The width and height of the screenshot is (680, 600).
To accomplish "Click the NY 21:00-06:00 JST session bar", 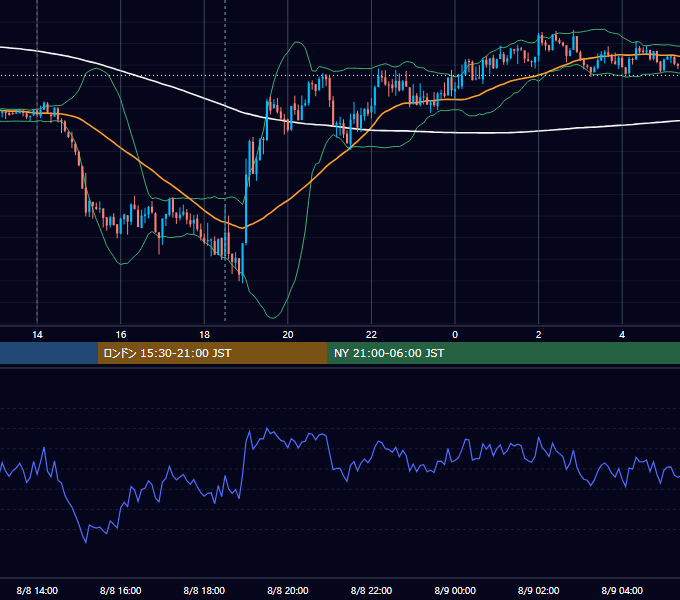I will pyautogui.click(x=503, y=353).
